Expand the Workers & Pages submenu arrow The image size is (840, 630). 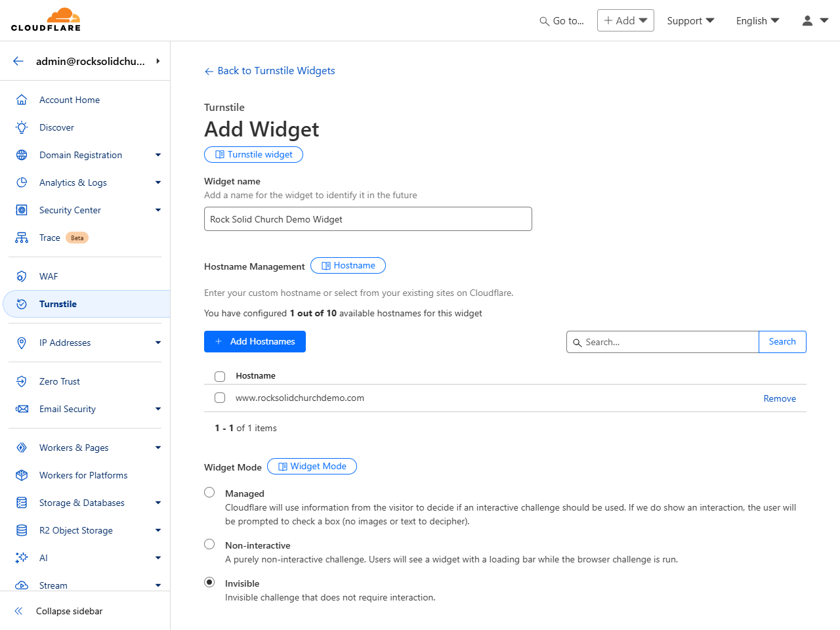click(x=158, y=448)
